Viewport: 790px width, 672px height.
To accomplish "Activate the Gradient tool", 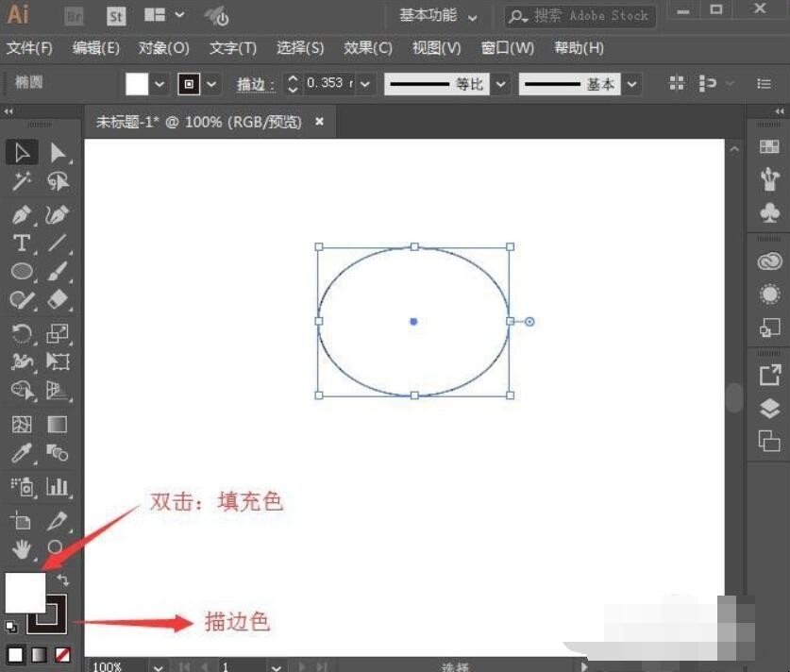I will point(59,423).
